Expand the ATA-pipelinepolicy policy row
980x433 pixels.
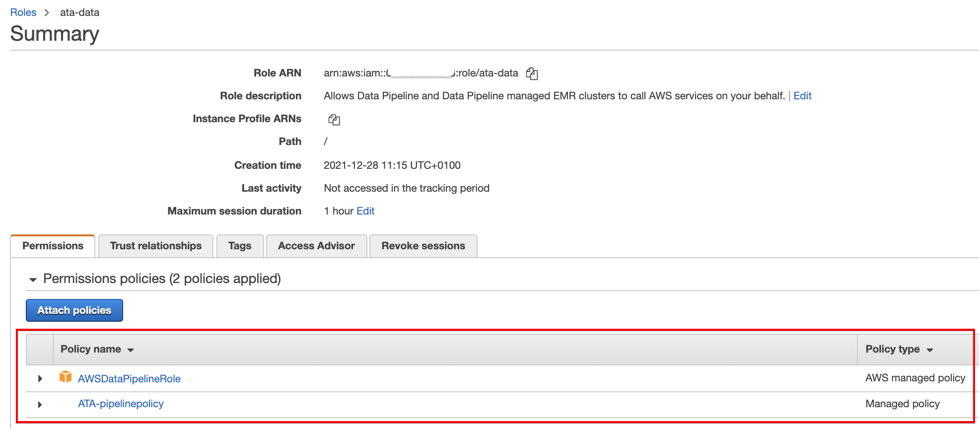pyautogui.click(x=40, y=404)
